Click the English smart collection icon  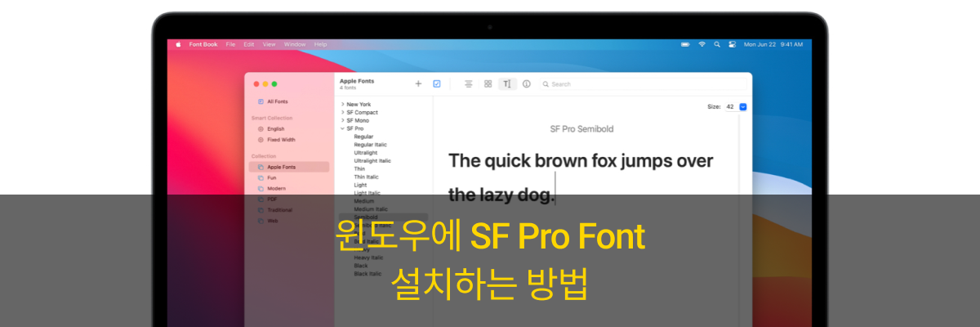[x=261, y=129]
